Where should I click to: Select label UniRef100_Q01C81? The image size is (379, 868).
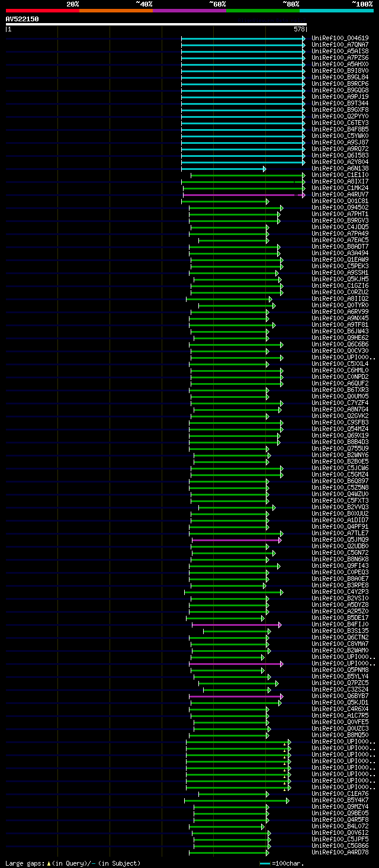(340, 201)
